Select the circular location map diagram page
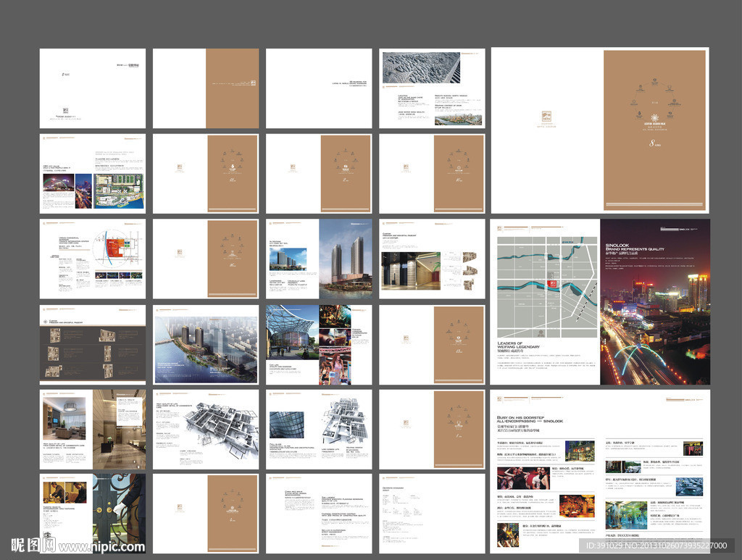The image size is (742, 560). pos(93,259)
